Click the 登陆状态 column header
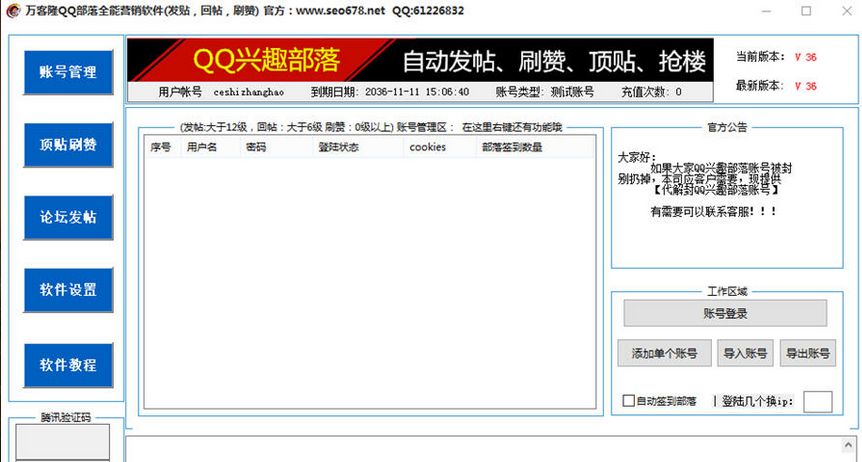This screenshot has width=862, height=462. tap(338, 147)
